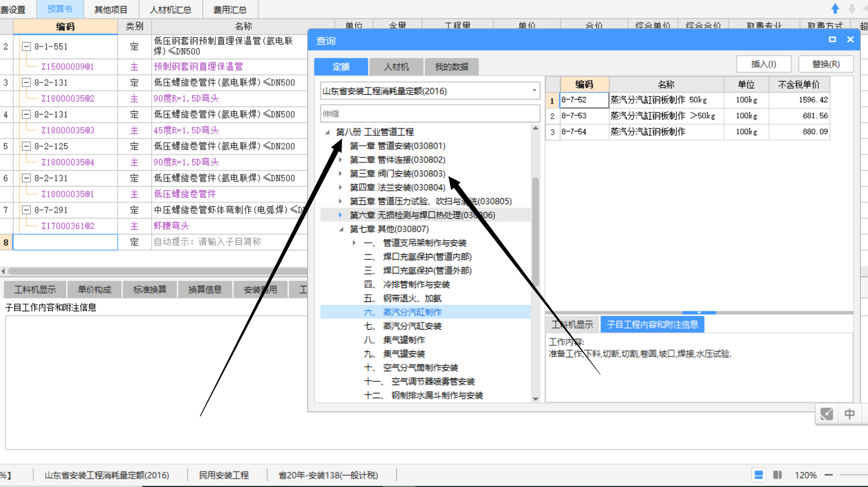The height and width of the screenshot is (487, 868).
Task: Collapse row 5 item 8-2-125
Action: pos(25,146)
